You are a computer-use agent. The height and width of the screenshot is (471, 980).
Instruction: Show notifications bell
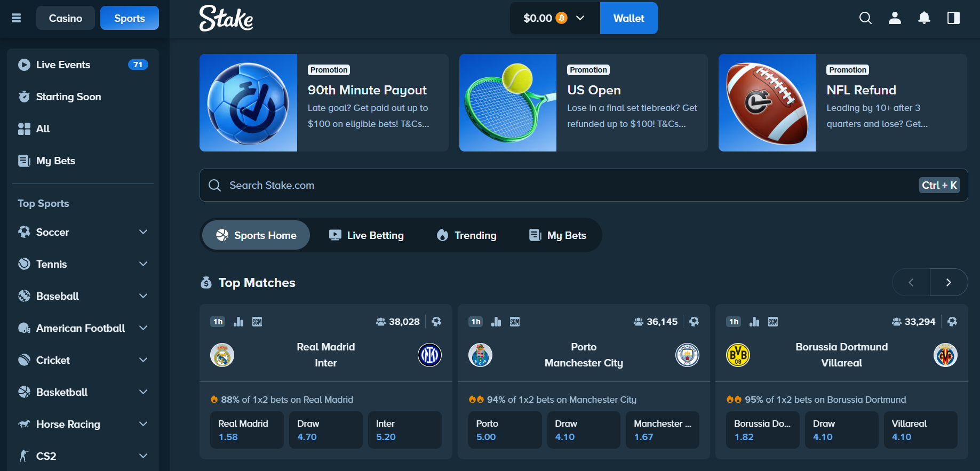(x=924, y=18)
